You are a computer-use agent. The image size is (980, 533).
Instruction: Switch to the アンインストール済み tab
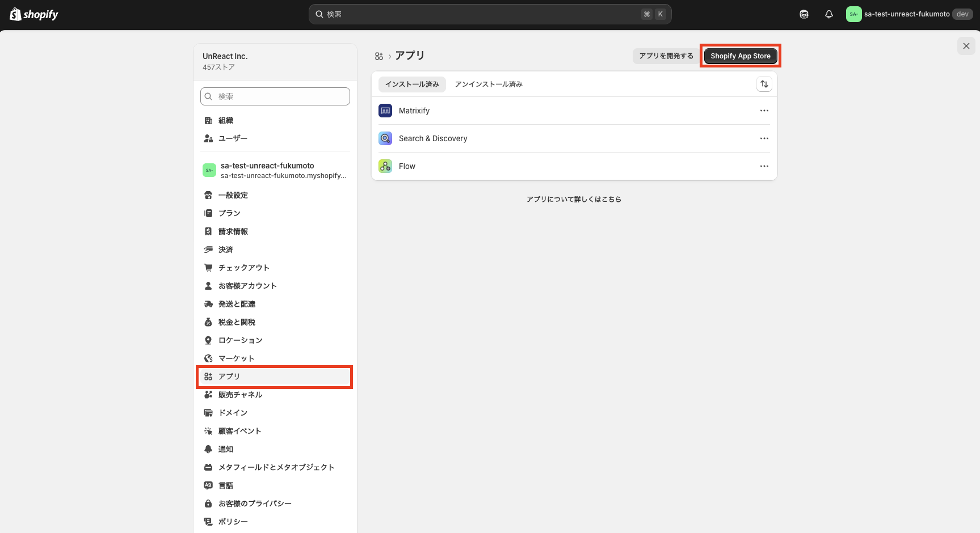[x=489, y=84]
